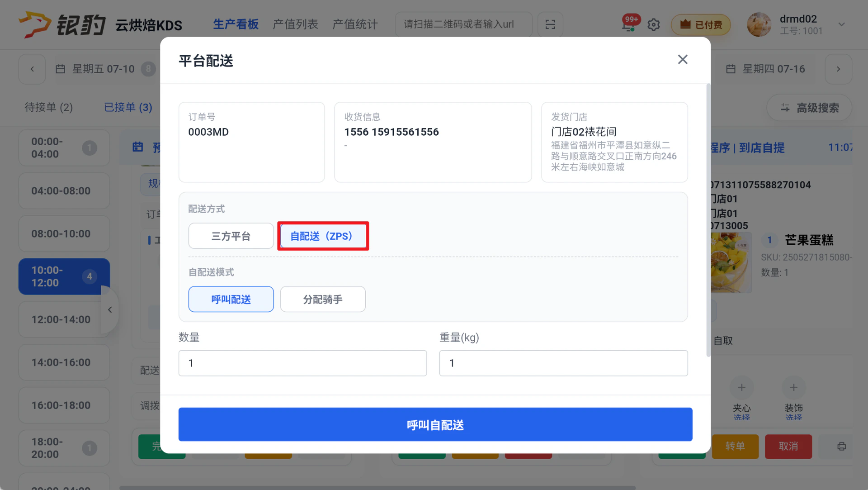The width and height of the screenshot is (868, 490).
Task: Select 三方平台 delivery method
Action: pyautogui.click(x=231, y=236)
